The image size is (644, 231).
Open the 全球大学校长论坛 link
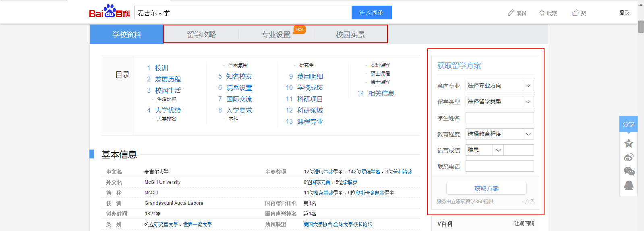coord(353,224)
